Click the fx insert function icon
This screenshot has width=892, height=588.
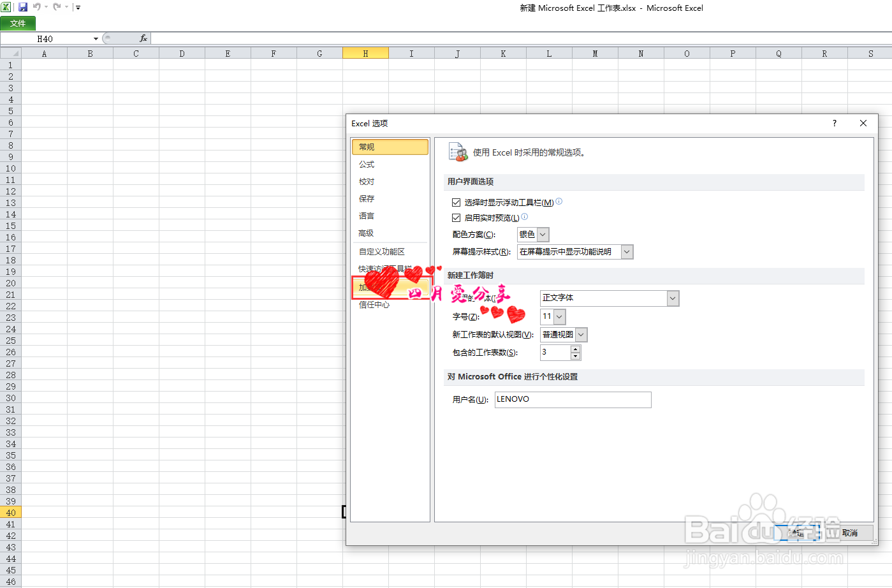tap(143, 38)
